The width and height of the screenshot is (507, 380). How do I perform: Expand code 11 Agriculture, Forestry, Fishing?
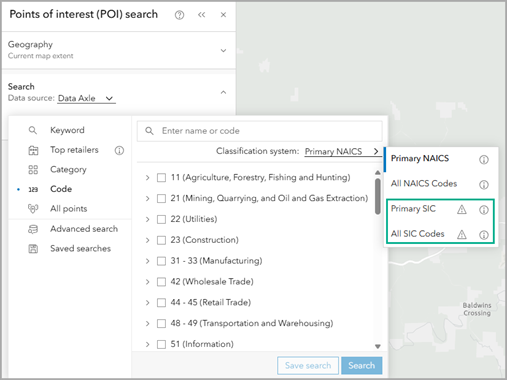coord(147,178)
